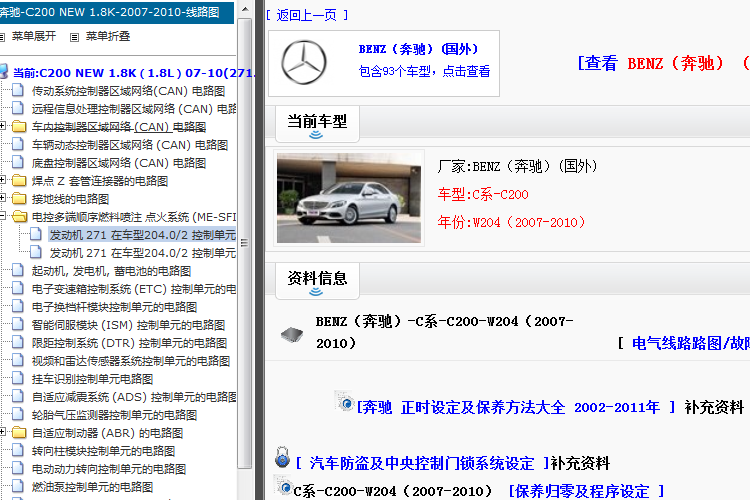Click the scroll-up arrow of the tree panel
The image size is (750, 500).
point(245,10)
